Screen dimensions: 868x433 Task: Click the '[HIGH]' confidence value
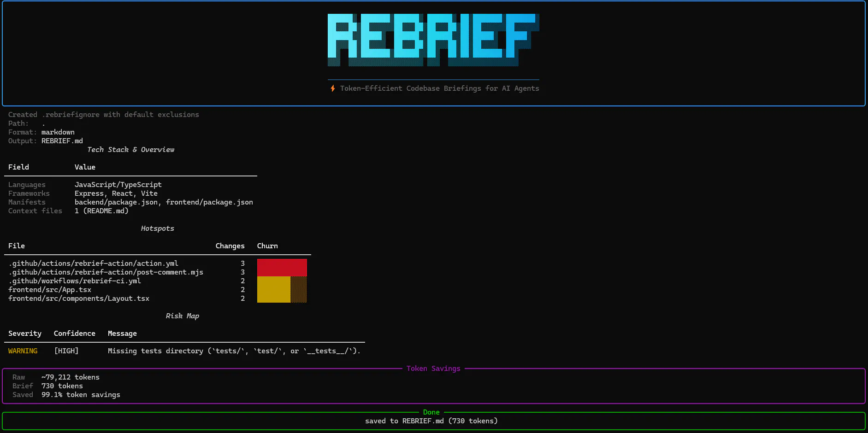pyautogui.click(x=66, y=351)
